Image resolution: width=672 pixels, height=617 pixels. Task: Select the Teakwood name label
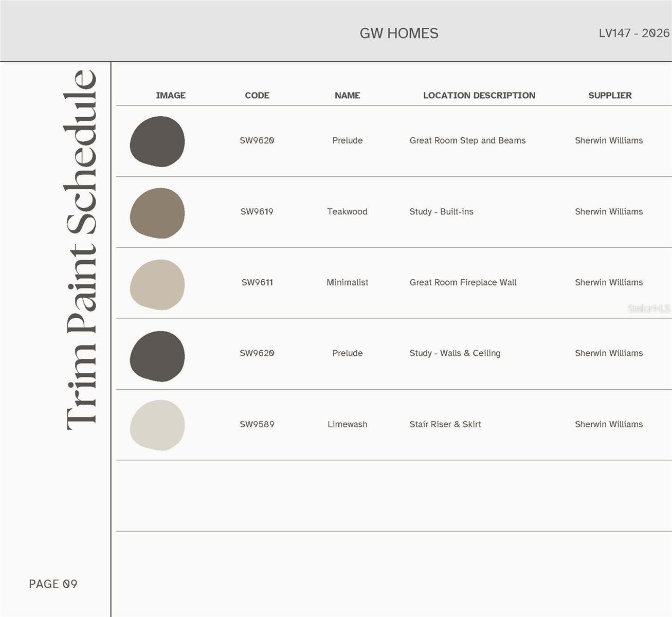pyautogui.click(x=348, y=211)
